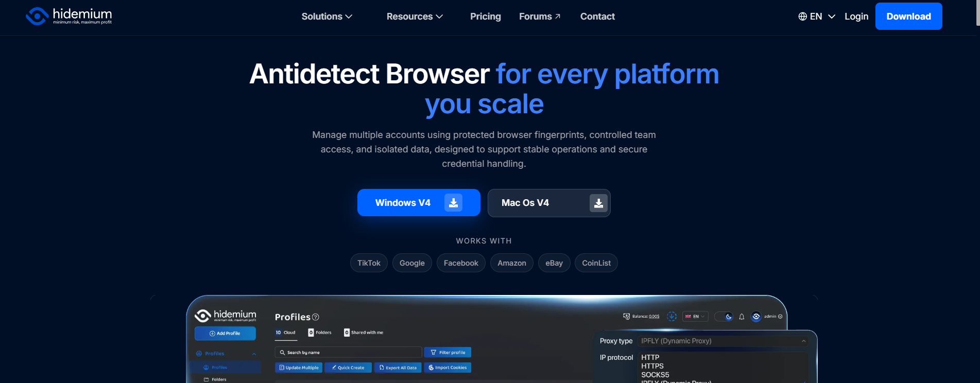Open the Pricing page
This screenshot has width=980, height=383.
[x=485, y=16]
